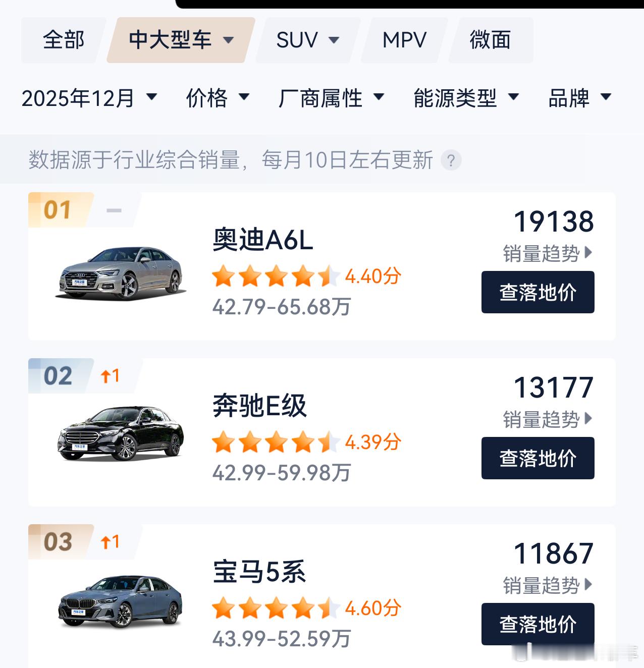Tap 查落地价 for 奥迪A6L
The image size is (644, 668).
coord(538,292)
